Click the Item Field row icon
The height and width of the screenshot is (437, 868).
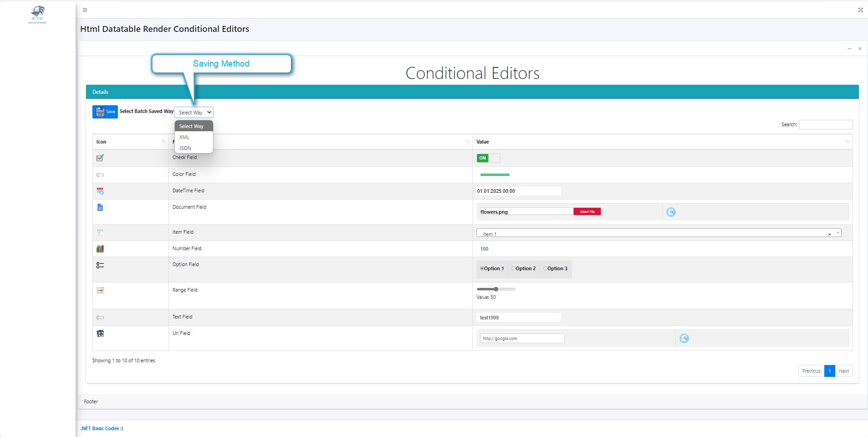pyautogui.click(x=100, y=232)
